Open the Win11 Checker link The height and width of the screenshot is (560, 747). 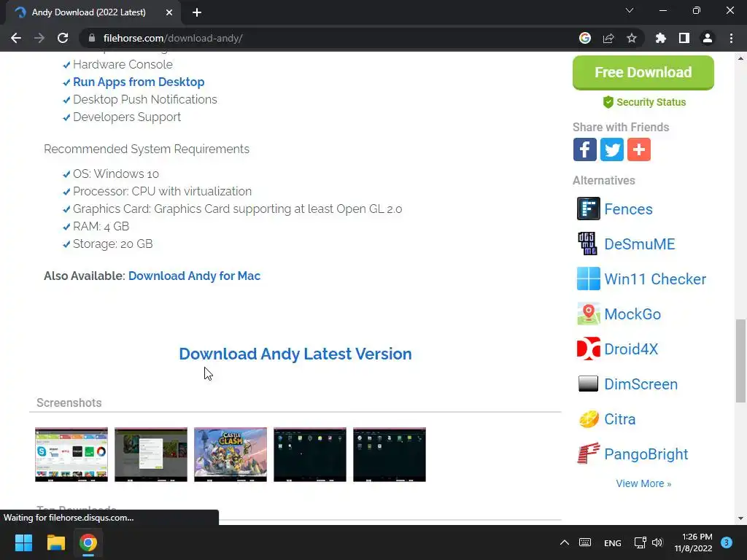coord(655,279)
